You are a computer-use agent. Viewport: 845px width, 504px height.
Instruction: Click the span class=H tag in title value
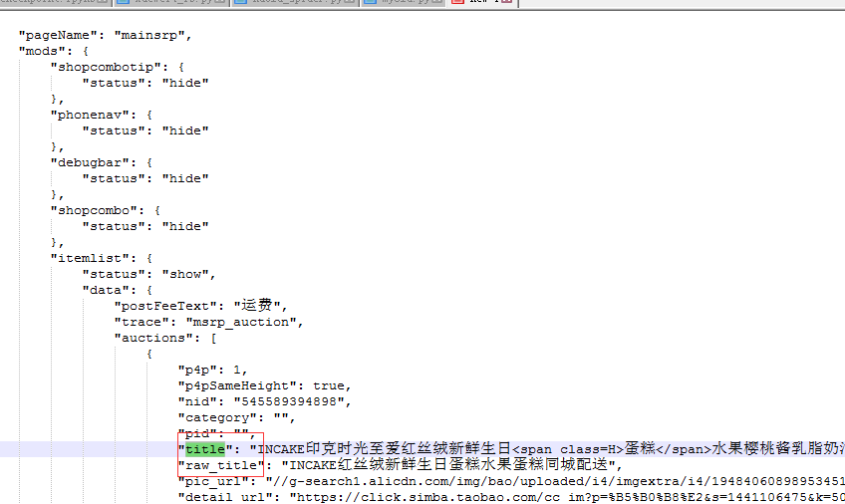click(567, 449)
